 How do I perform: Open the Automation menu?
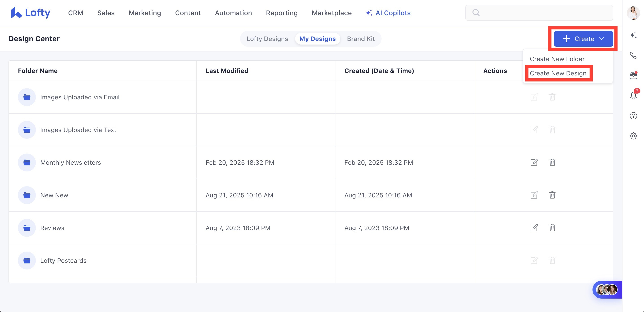(234, 13)
